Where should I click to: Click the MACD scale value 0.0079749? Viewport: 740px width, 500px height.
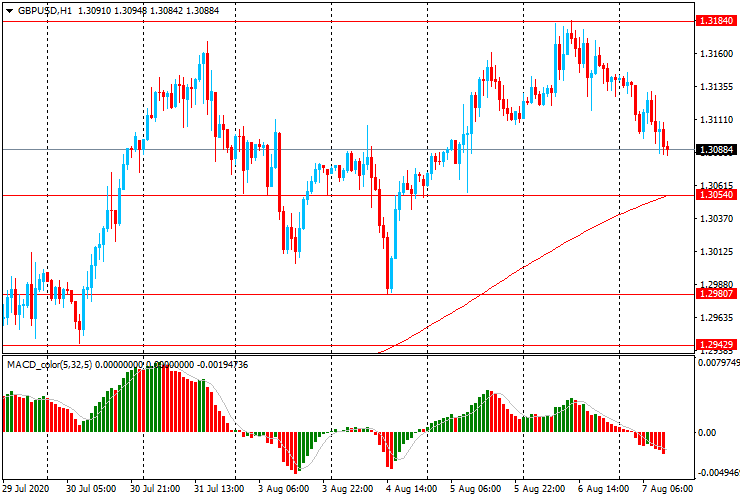(718, 363)
